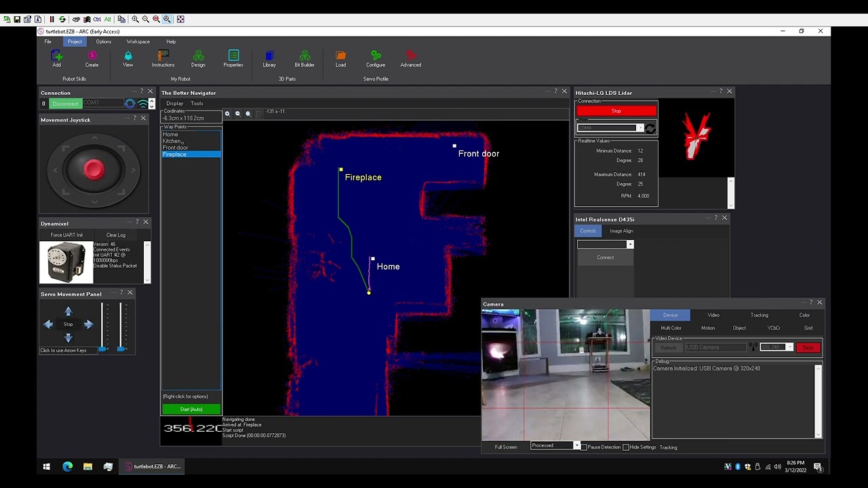Toggle Hide Settings checkbox

click(626, 447)
